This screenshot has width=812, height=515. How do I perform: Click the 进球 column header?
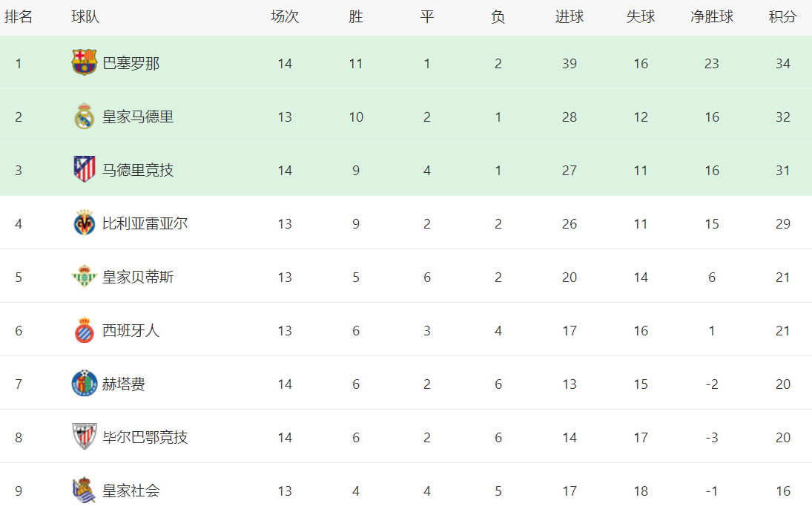[x=570, y=17]
